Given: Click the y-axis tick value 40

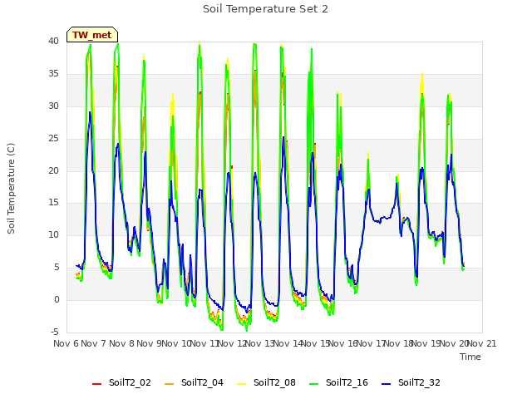Looking at the screenshot, I should [53, 41].
